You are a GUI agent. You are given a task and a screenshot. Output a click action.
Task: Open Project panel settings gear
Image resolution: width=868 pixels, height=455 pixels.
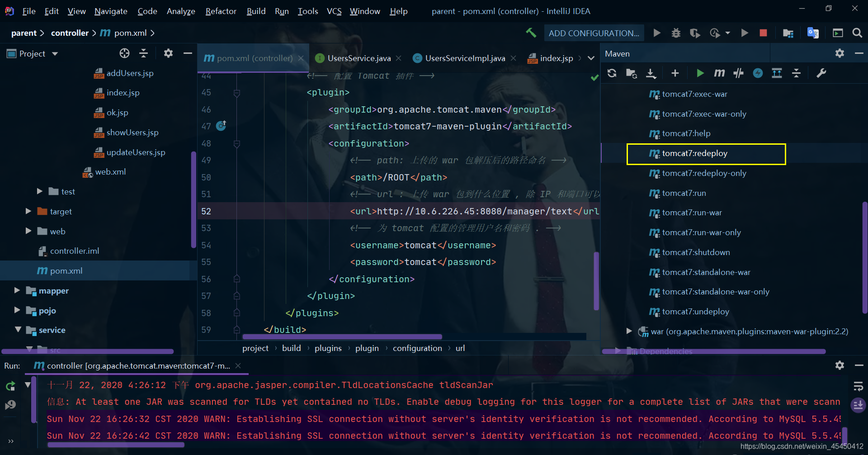[168, 53]
